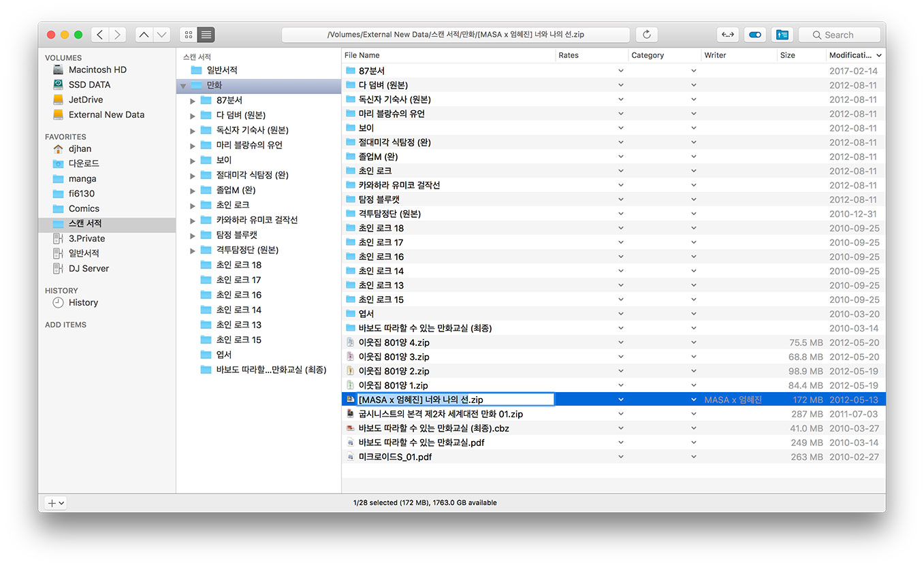
Task: Click History in the sidebar
Action: 83,303
